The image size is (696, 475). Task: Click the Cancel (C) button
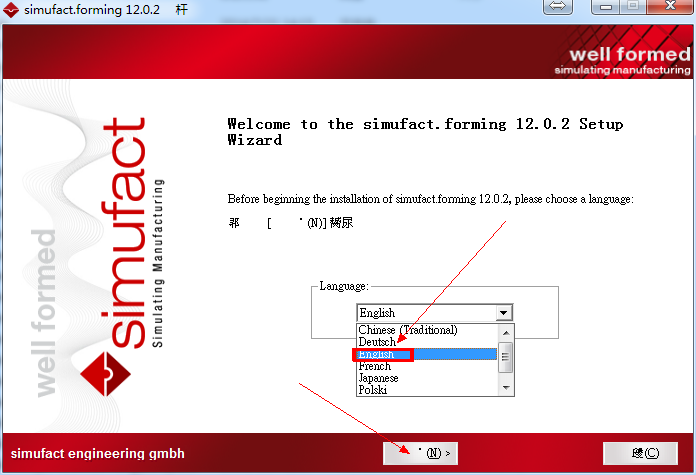click(x=640, y=453)
